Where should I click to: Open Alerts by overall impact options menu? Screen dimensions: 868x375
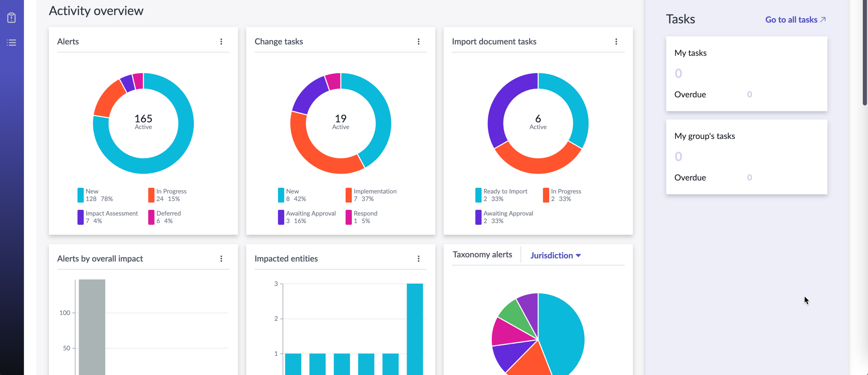pos(221,258)
